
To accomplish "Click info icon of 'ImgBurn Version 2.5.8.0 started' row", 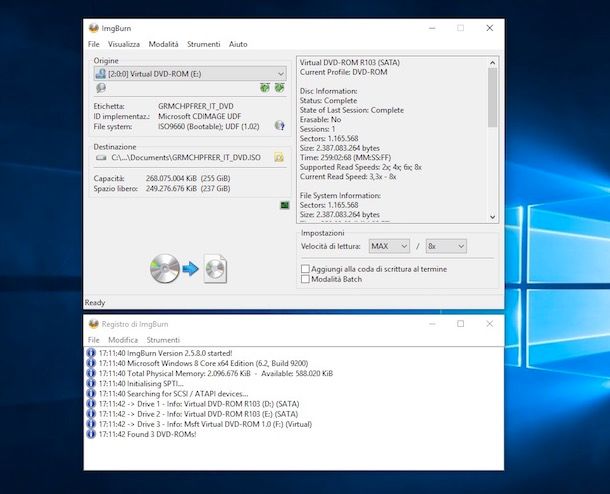I will 91,353.
